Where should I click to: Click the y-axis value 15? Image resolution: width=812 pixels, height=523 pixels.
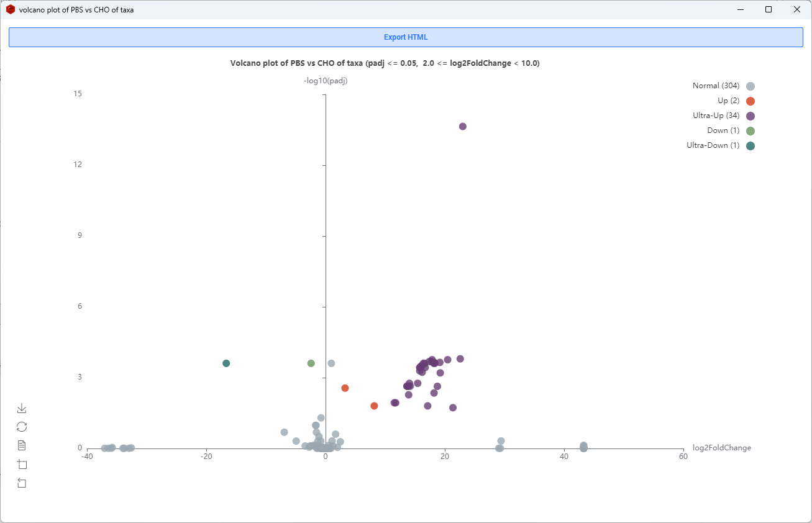[x=78, y=94]
